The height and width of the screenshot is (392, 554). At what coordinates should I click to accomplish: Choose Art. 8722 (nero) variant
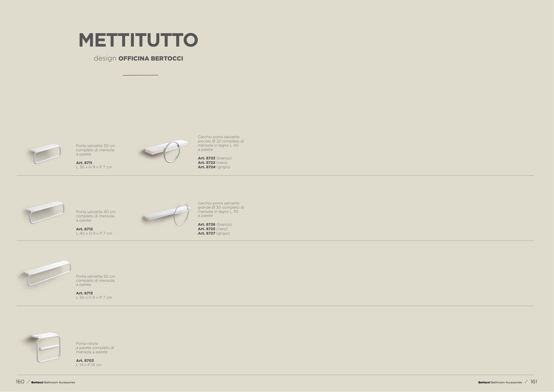click(x=213, y=163)
